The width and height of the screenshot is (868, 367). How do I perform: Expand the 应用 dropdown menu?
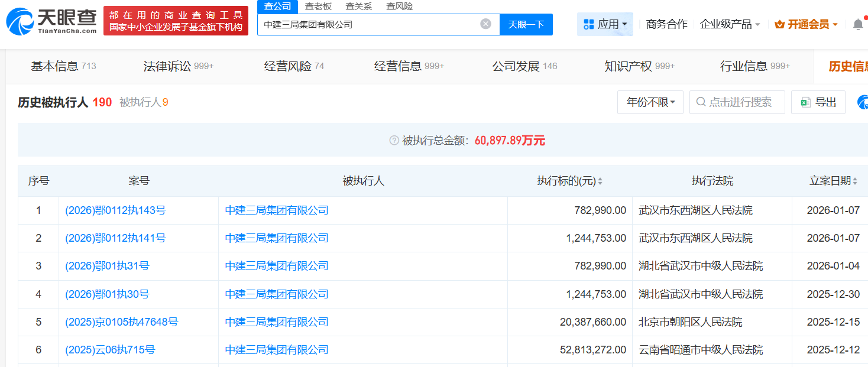605,24
